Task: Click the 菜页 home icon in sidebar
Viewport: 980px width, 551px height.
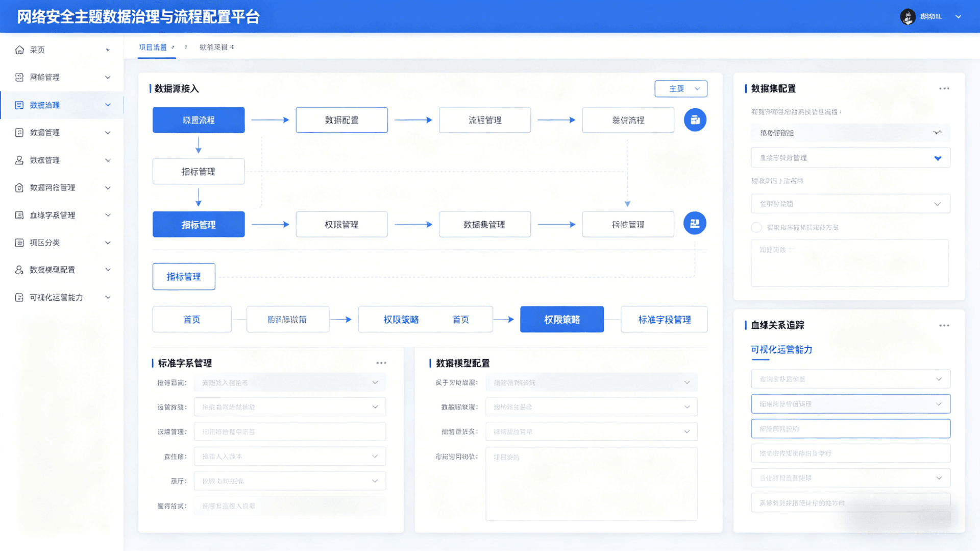Action: (x=18, y=50)
